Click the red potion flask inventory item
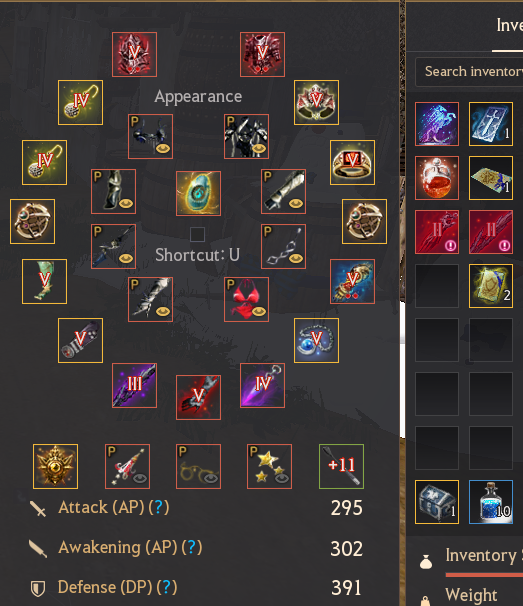 (x=437, y=178)
